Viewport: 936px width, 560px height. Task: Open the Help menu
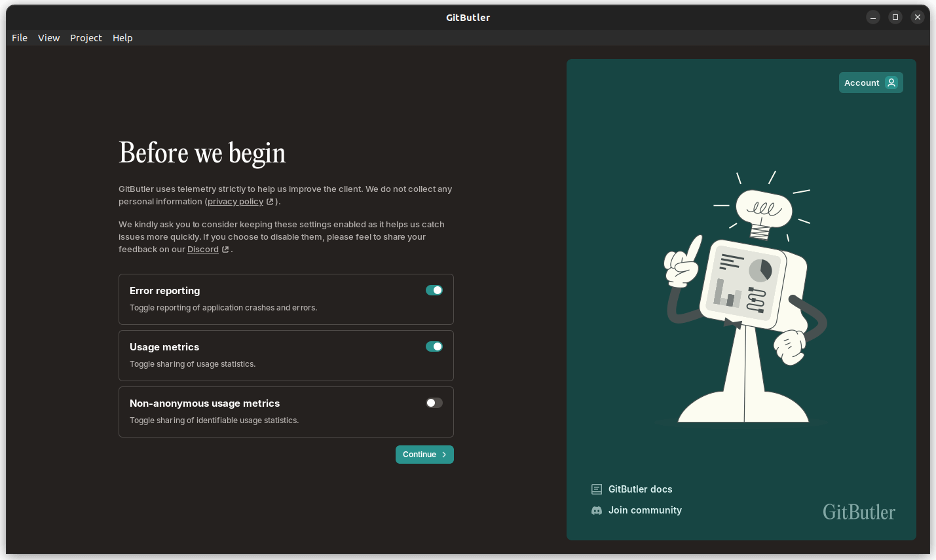[122, 37]
